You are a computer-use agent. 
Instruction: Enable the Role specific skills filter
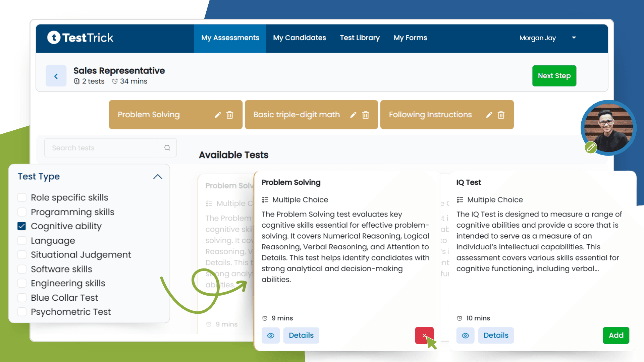22,197
